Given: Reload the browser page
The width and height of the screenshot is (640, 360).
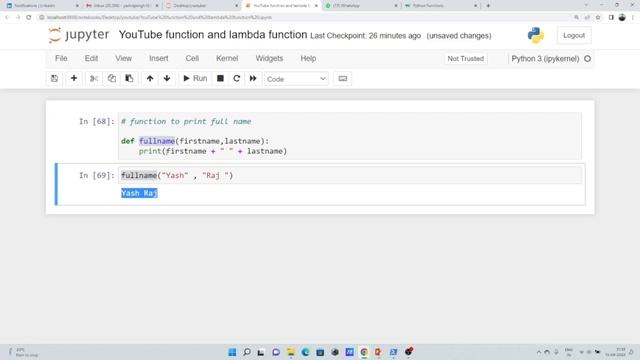Looking at the screenshot, I should coord(29,18).
